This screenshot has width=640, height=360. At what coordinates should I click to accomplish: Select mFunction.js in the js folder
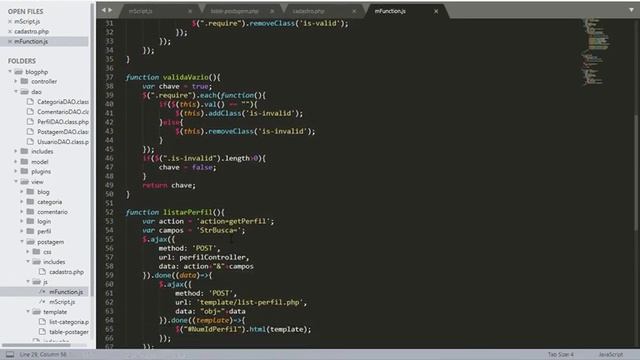tap(66, 292)
